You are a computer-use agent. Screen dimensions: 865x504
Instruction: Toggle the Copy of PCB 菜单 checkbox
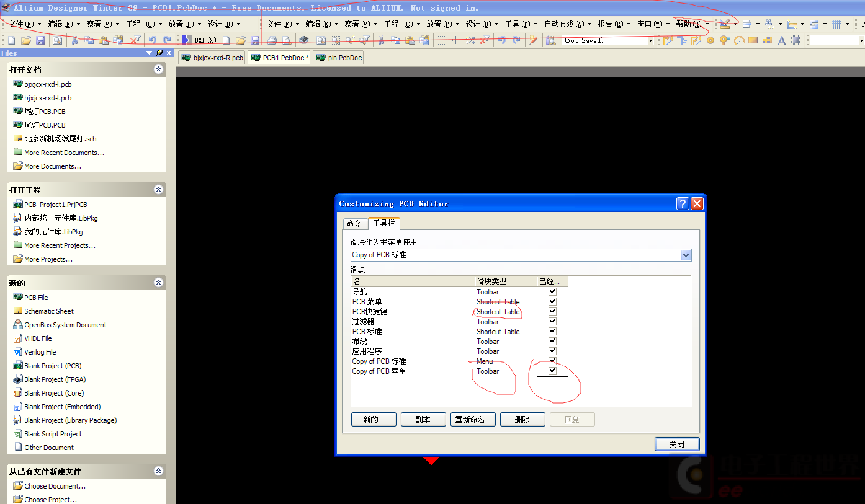[x=552, y=371]
